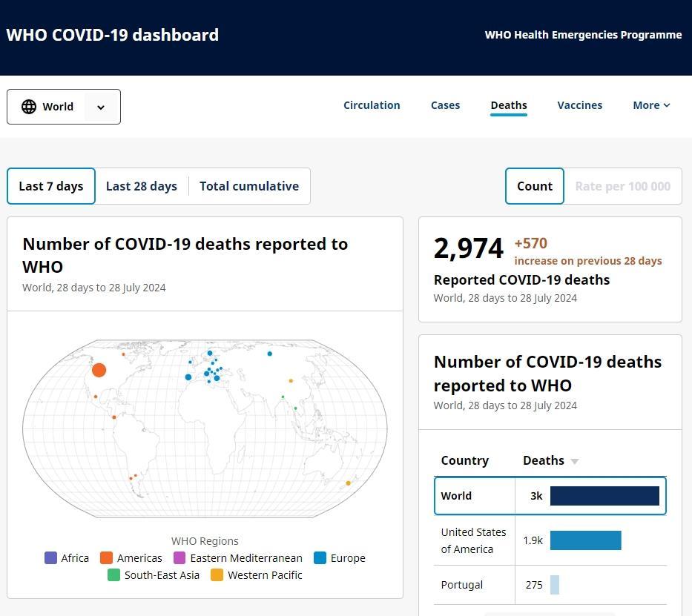Select Total cumulative time range
692x616 pixels.
point(249,186)
